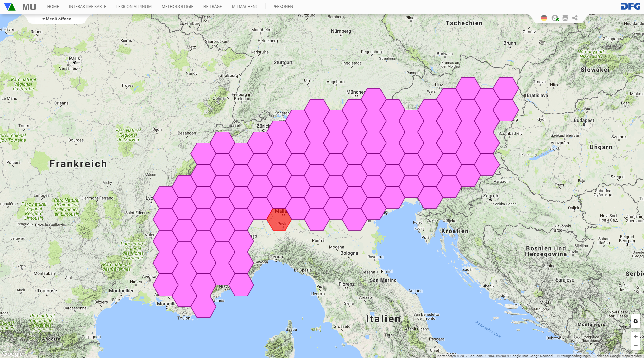Viewport: 644px width, 358px height.
Task: Expand the 'Menü öffnen' dropdown
Action: click(57, 19)
